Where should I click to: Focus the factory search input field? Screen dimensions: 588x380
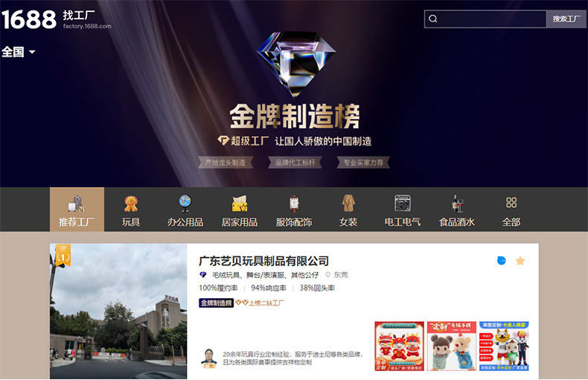tap(485, 19)
